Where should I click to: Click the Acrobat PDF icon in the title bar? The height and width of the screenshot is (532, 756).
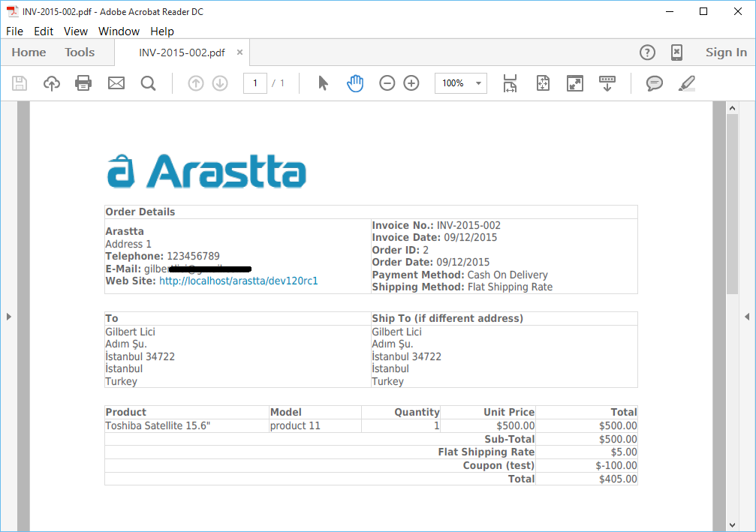12,11
